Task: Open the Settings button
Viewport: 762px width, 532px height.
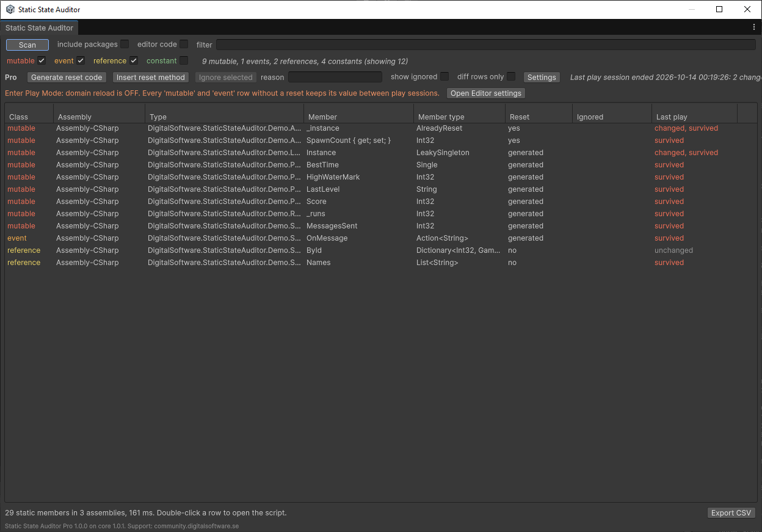Action: [542, 78]
